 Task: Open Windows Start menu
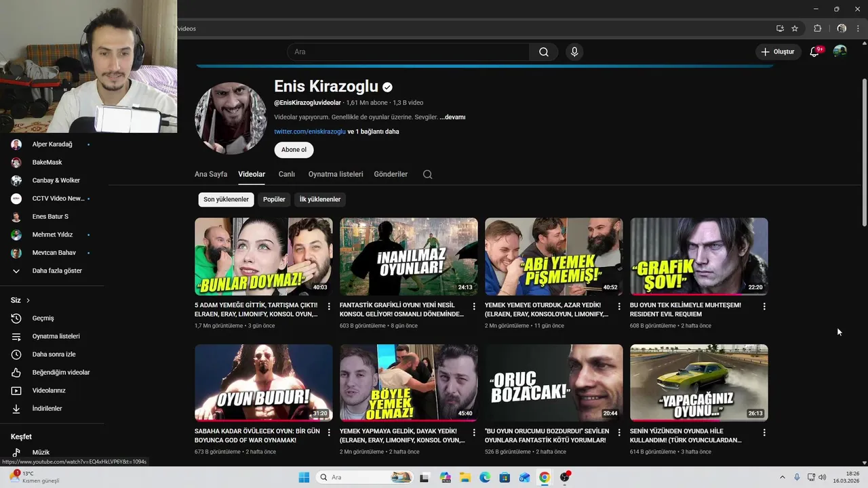[304, 477]
